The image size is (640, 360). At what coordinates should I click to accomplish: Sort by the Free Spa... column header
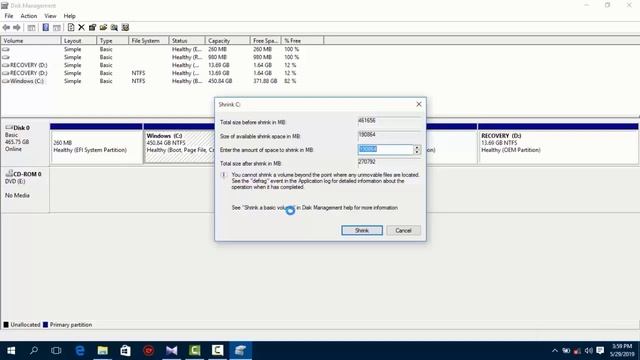[x=265, y=41]
